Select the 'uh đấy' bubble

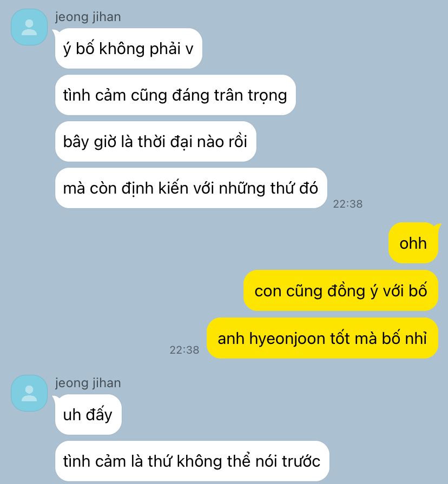[88, 415]
